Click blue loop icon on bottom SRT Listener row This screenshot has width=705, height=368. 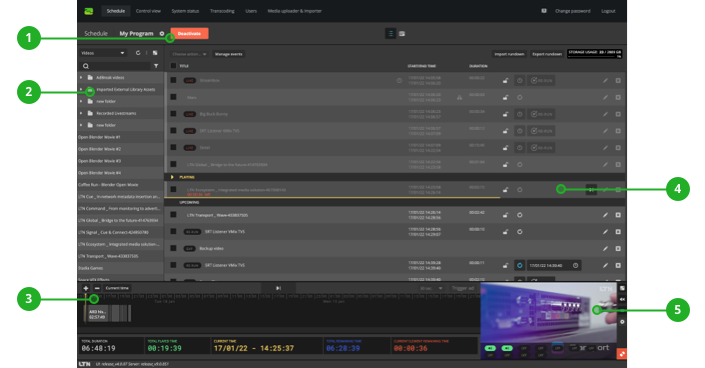(x=520, y=265)
